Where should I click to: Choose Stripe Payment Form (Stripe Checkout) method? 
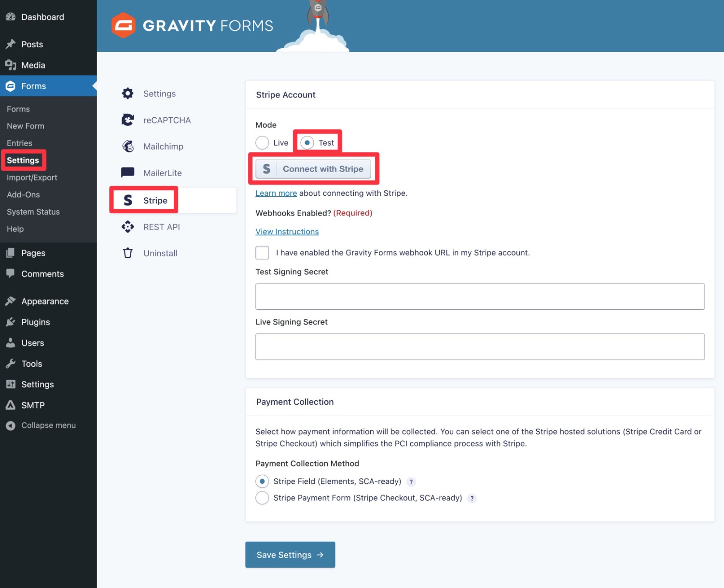(x=262, y=498)
